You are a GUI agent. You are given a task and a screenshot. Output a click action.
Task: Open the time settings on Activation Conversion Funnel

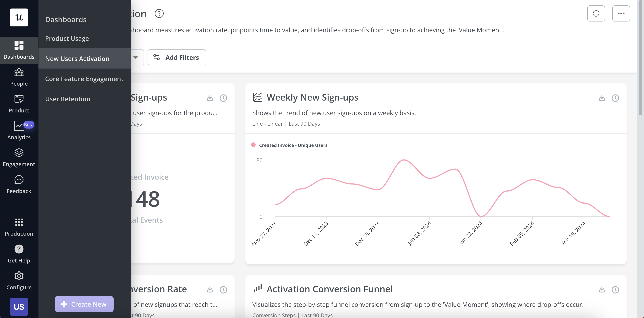(x=616, y=290)
